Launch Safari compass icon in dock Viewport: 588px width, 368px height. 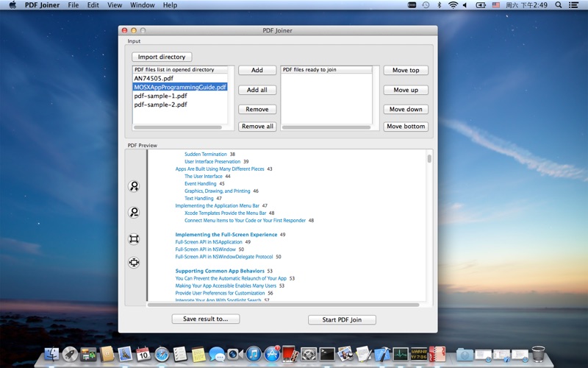162,354
